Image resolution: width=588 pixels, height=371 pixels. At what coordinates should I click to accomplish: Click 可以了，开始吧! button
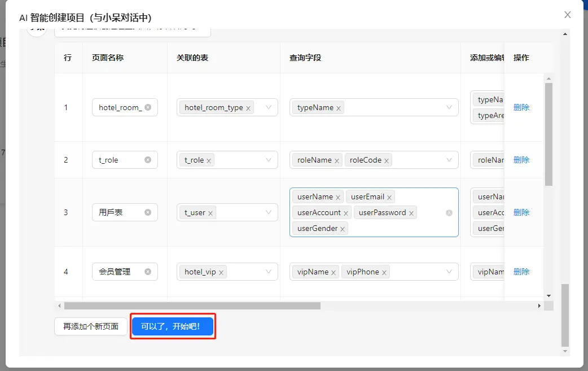pos(173,326)
